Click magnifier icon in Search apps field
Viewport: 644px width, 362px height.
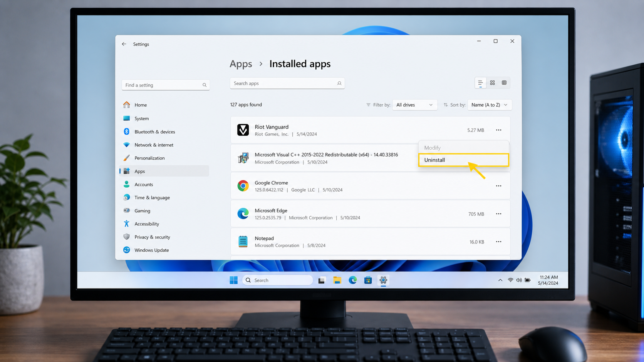(x=339, y=83)
